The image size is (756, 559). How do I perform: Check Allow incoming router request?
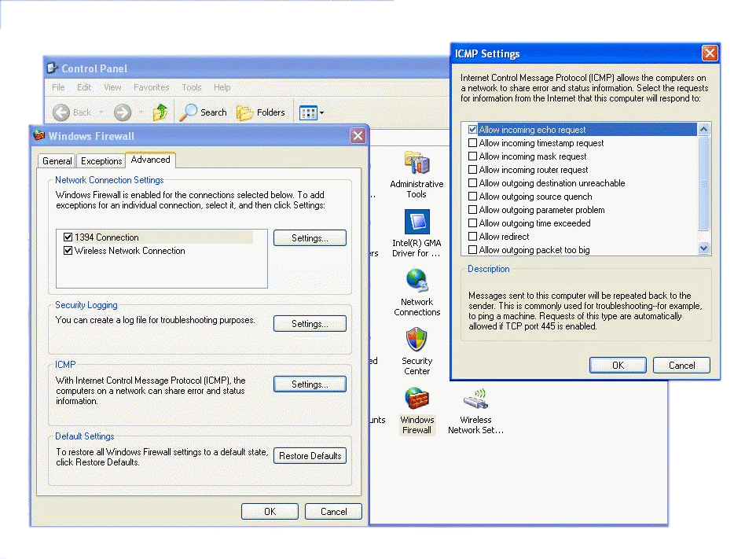pos(472,170)
